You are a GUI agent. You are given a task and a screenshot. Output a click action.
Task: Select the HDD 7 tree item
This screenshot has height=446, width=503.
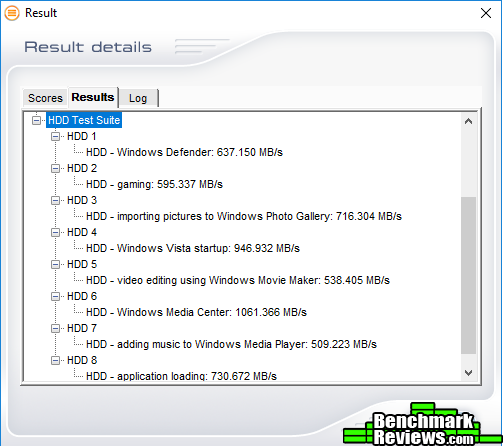tap(82, 328)
